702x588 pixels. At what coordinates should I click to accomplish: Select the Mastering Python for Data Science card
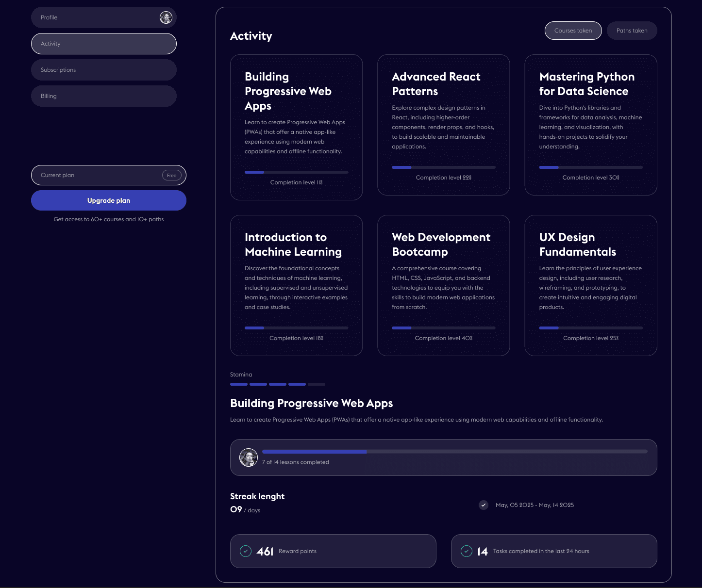point(591,125)
